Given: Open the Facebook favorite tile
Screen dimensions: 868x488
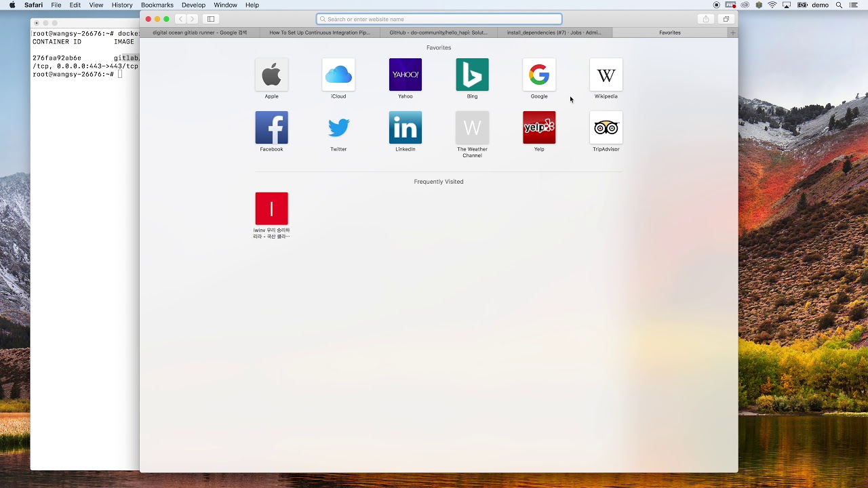Looking at the screenshot, I should (x=271, y=127).
